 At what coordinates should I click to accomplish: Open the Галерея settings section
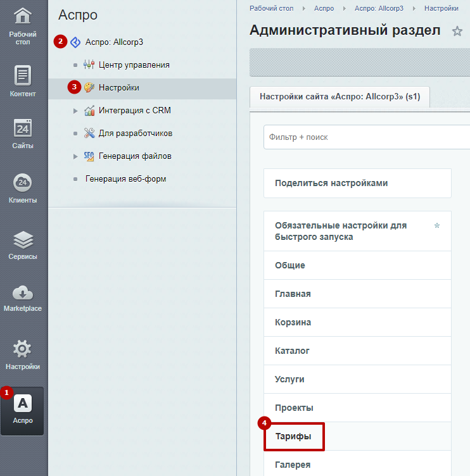click(x=357, y=463)
